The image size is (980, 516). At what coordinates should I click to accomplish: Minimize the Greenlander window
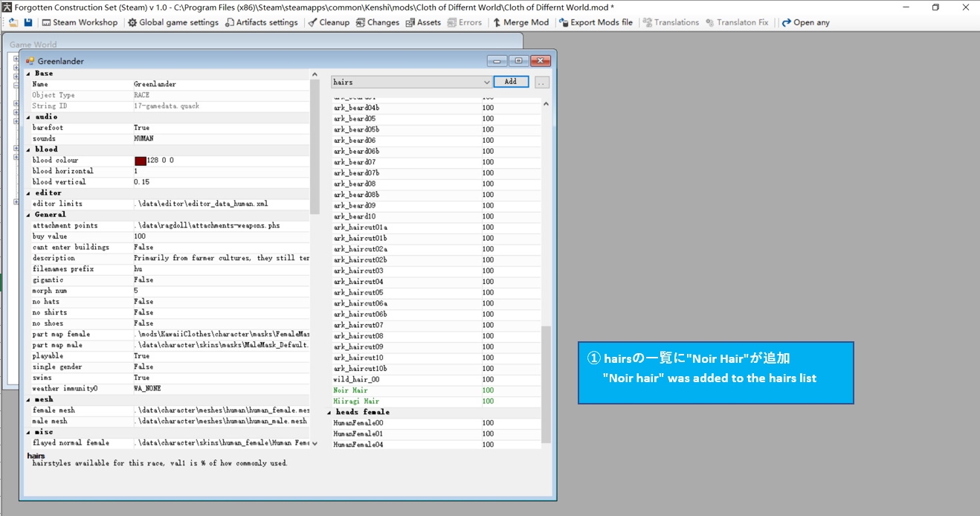[x=497, y=61]
